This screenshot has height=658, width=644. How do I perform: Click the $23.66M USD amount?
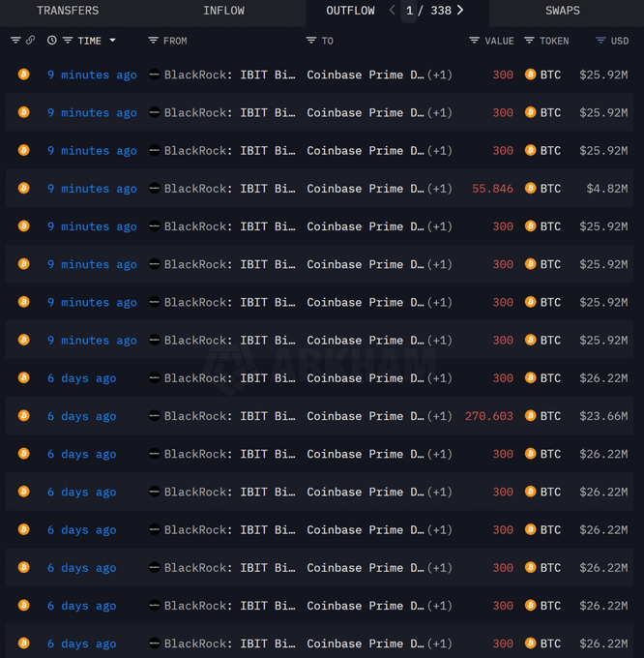tap(603, 416)
